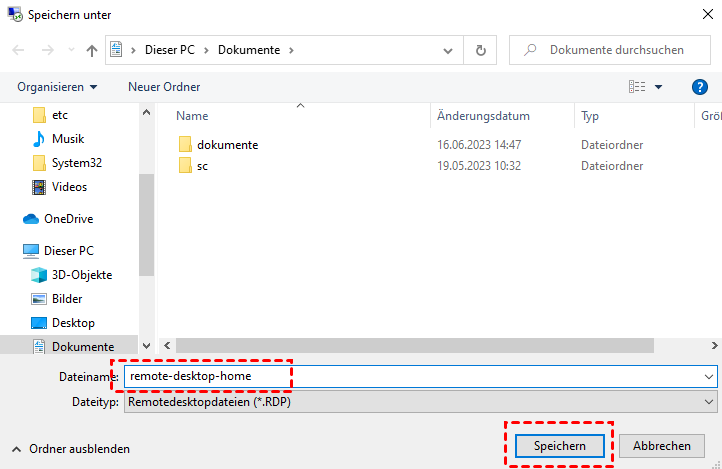722x469 pixels.
Task: Click the document icon in address bar
Action: tap(116, 49)
